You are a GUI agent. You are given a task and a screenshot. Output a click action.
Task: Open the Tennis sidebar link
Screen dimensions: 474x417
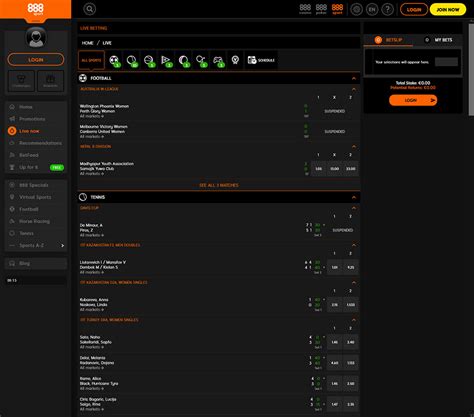(26, 233)
